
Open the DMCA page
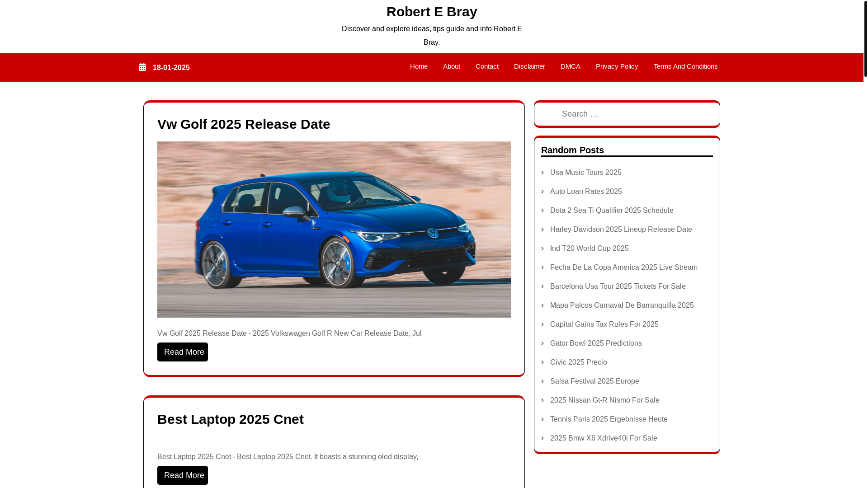tap(571, 66)
